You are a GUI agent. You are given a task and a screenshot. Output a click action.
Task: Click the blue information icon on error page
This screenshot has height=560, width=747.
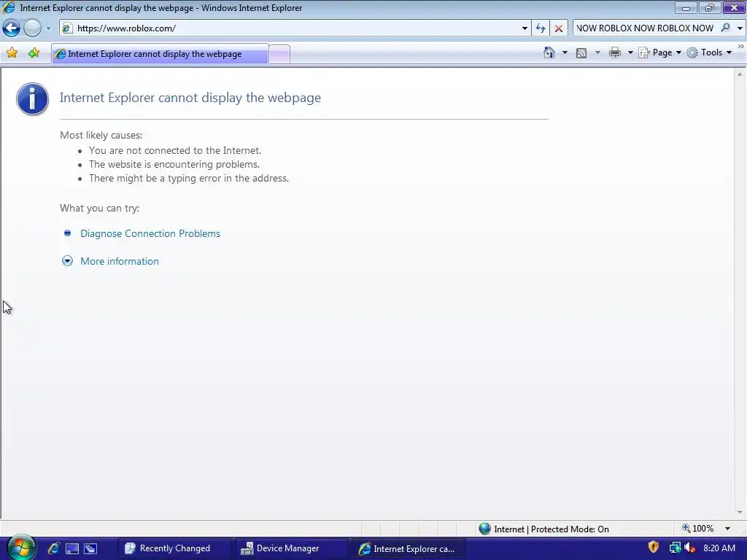click(x=32, y=99)
